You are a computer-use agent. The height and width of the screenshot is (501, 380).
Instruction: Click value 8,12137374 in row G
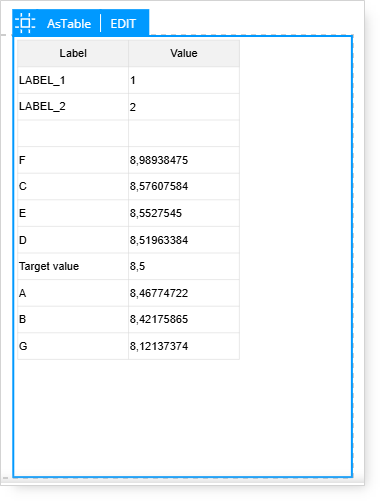pos(159,346)
